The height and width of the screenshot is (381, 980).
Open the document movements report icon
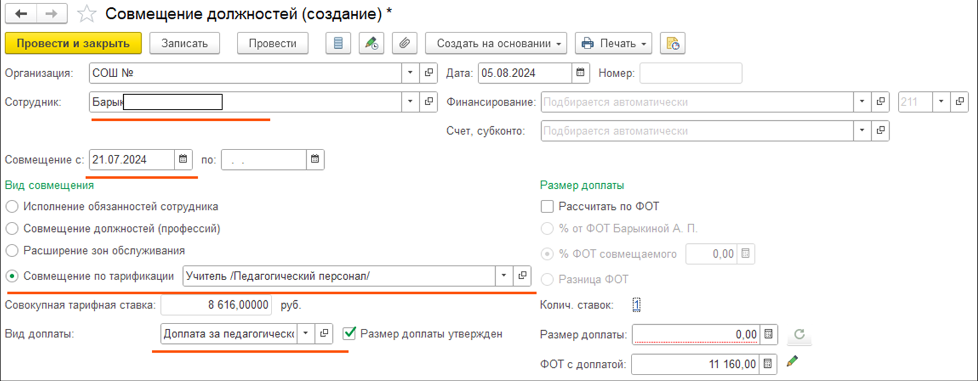(338, 44)
